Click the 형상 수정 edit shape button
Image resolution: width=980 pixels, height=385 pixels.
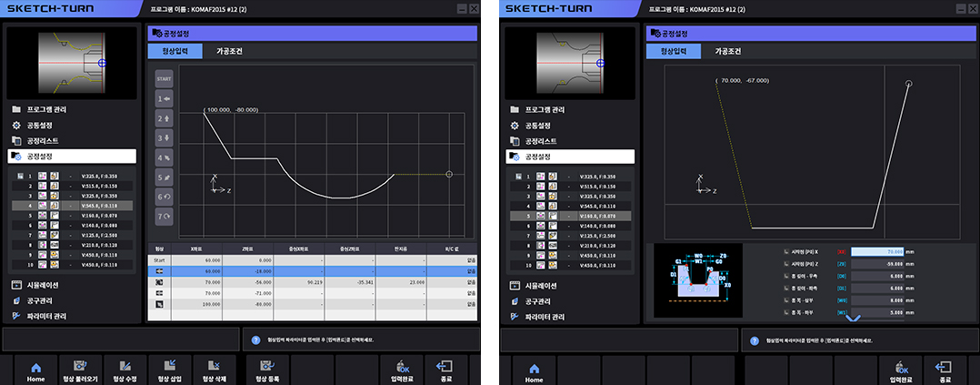point(124,370)
